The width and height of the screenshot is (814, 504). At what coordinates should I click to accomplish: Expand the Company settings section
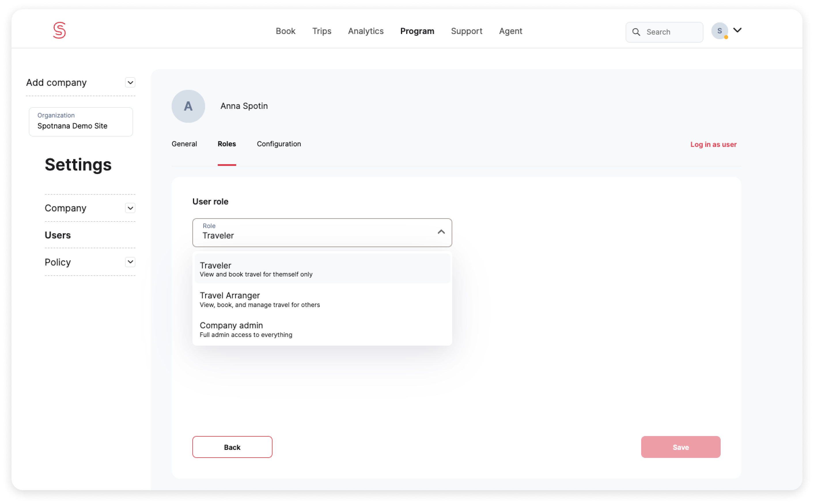coord(130,208)
